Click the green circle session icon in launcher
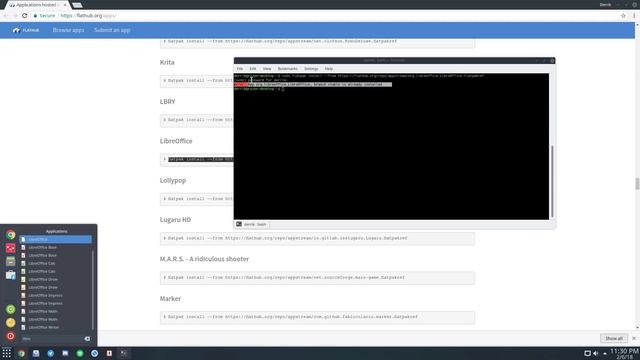Viewport: 640px width, 360px height. (x=11, y=309)
